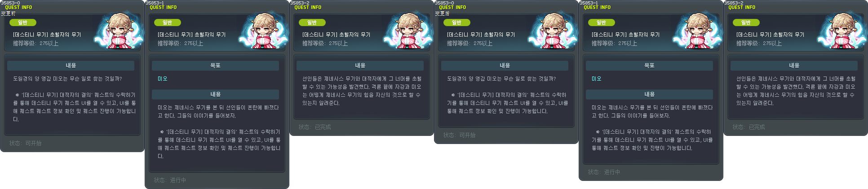Click the 목표 header in the rightmost 进行中 panel
The height and width of the screenshot is (189, 868).
pyautogui.click(x=649, y=66)
